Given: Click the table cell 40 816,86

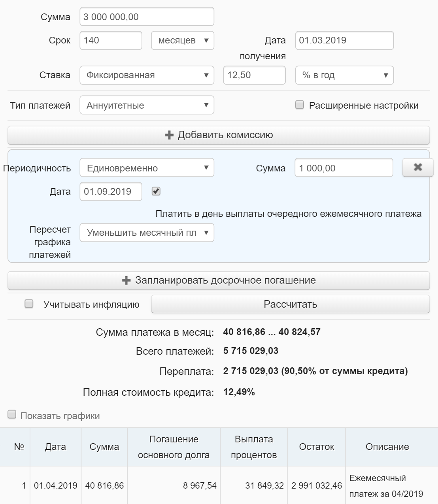Looking at the screenshot, I should (x=104, y=485).
